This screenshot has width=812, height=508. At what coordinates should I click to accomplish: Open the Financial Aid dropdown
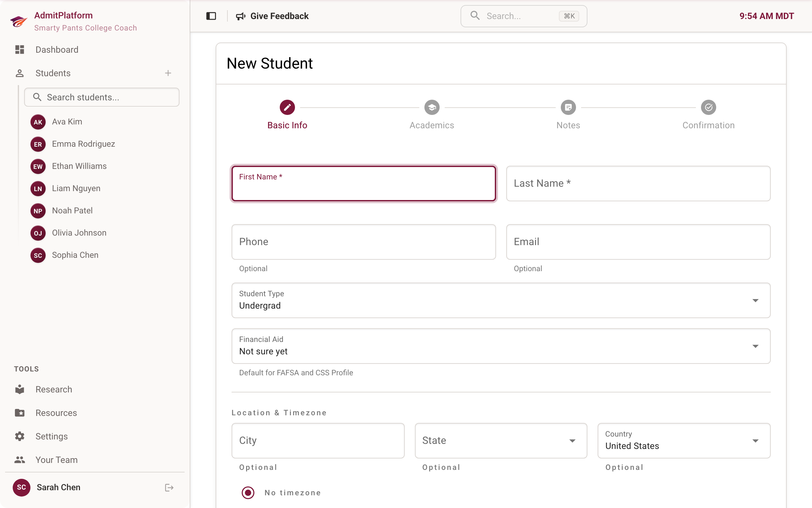[501, 346]
